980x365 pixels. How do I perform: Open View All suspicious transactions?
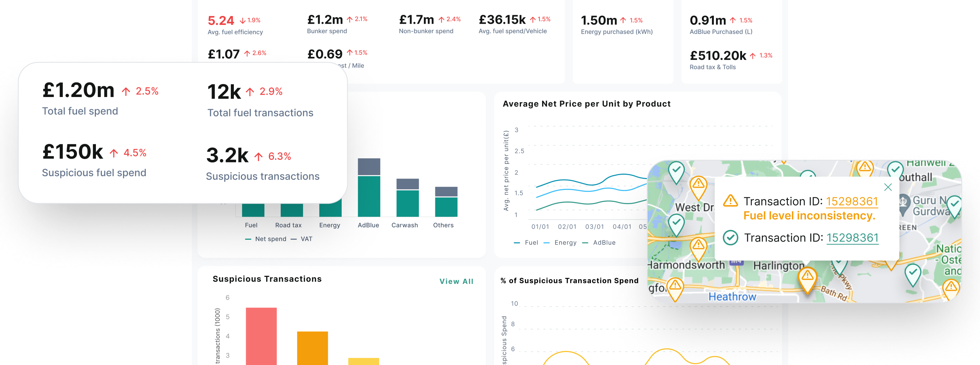(456, 281)
